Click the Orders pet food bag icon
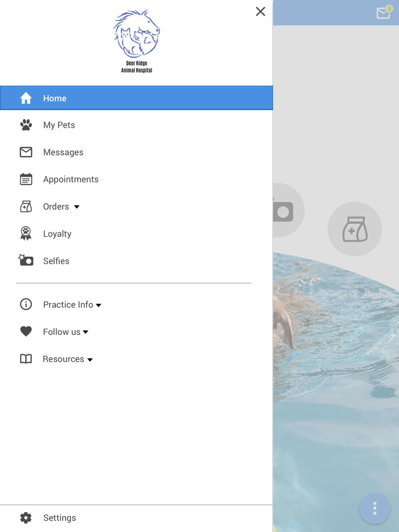The image size is (399, 532). click(x=26, y=206)
